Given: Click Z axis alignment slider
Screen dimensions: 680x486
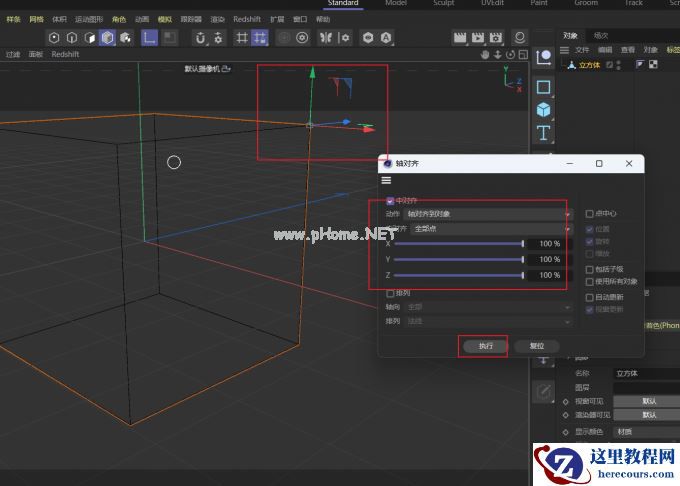Looking at the screenshot, I should click(x=459, y=275).
